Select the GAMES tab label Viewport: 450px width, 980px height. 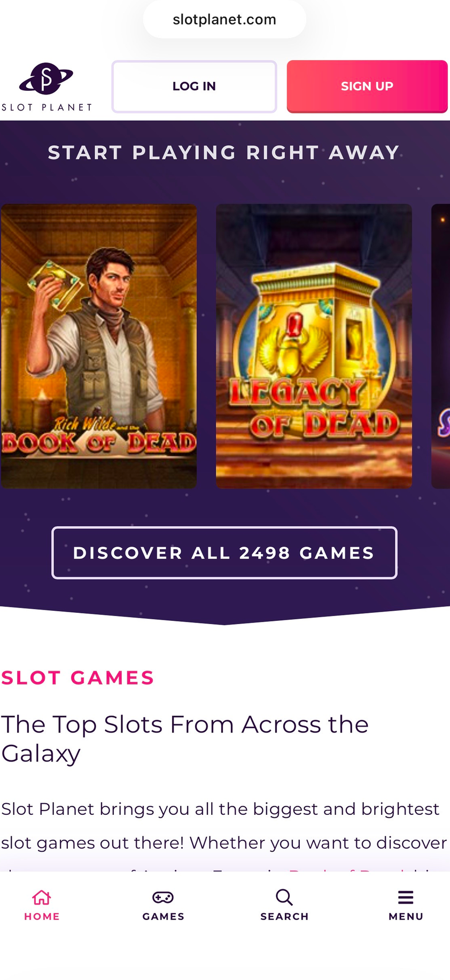pos(163,916)
